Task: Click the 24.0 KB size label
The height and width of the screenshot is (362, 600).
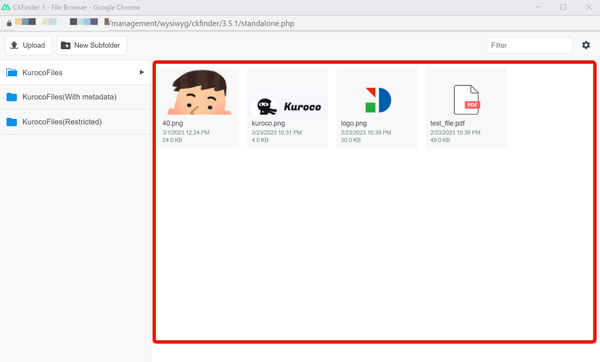Action: click(x=172, y=140)
